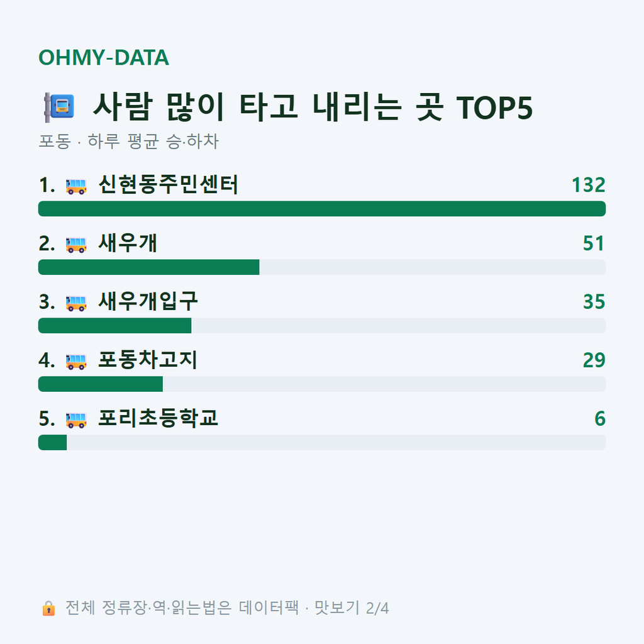Click the bus icon beside 새우개
The width and height of the screenshot is (644, 644).
[x=76, y=245]
